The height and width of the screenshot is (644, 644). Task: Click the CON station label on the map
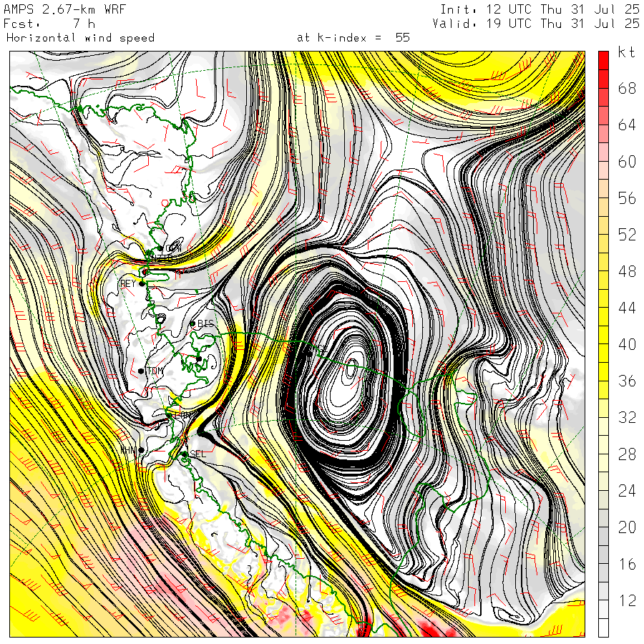point(173,248)
